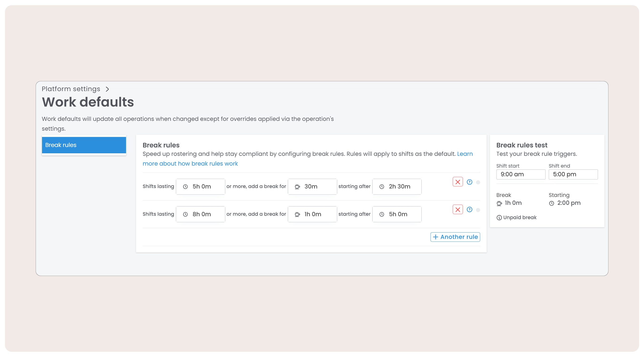Screen dimensions: 644x357
Task: Click the Unpaid break info icon
Action: 499,218
